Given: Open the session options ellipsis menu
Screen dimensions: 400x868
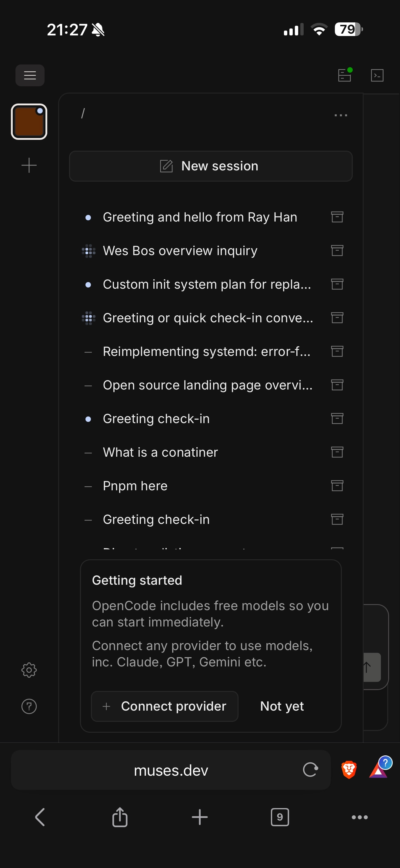Looking at the screenshot, I should (341, 115).
